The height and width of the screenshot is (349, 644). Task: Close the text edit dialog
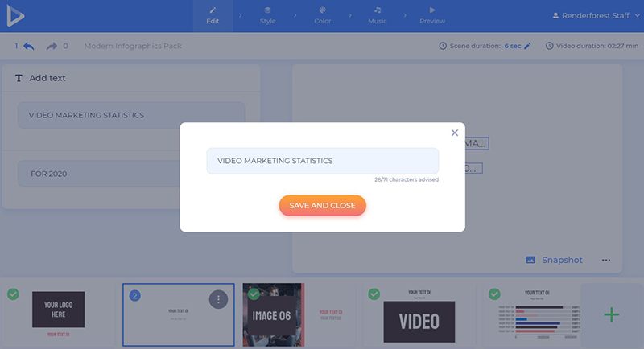point(454,133)
